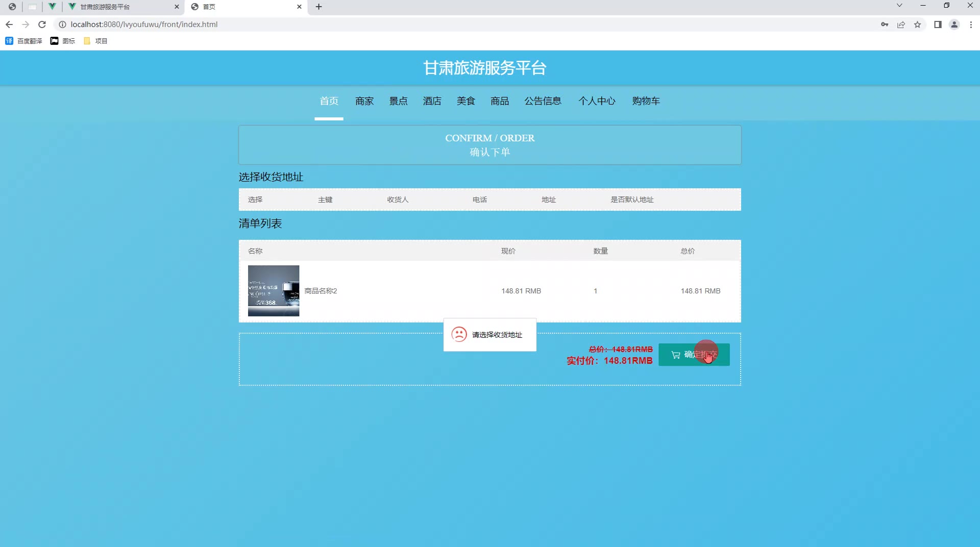Viewport: 980px width, 547px height.
Task: Select the 首页 browser tab
Action: pos(247,7)
